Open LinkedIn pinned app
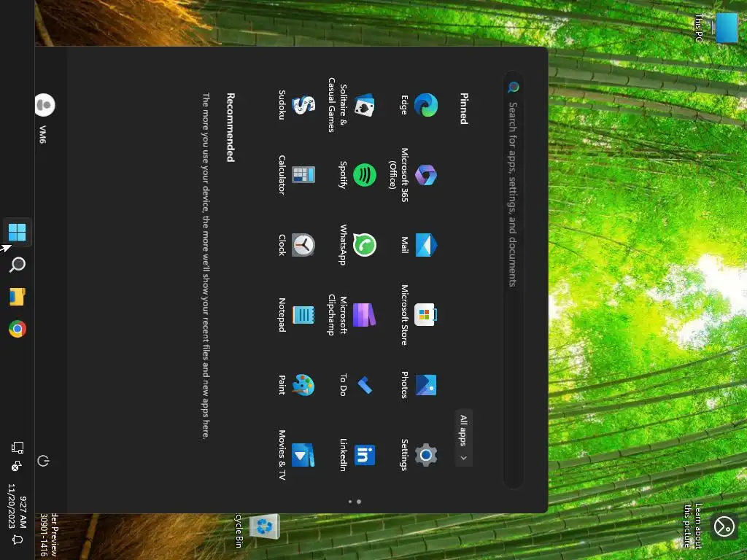Image resolution: width=747 pixels, height=560 pixels. [358, 455]
